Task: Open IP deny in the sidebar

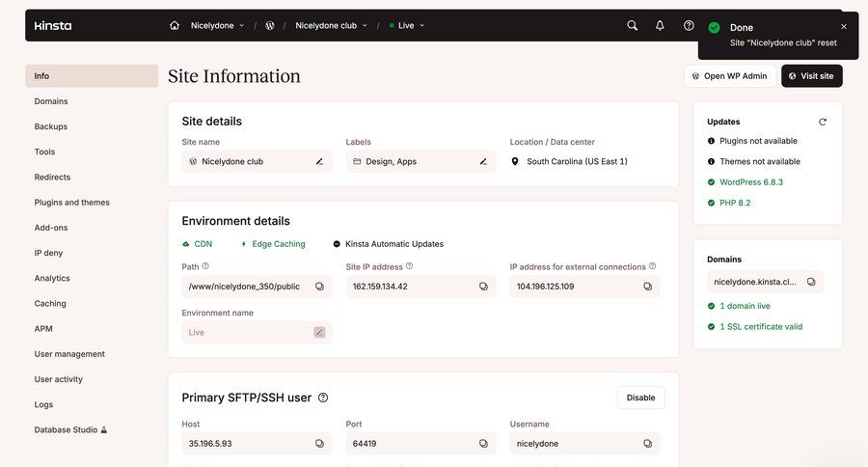Action: tap(49, 253)
